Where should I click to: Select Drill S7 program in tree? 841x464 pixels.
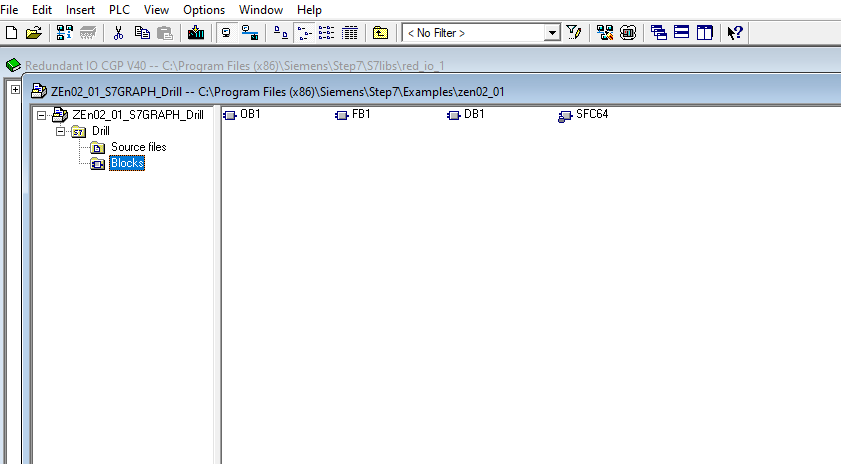pos(101,131)
